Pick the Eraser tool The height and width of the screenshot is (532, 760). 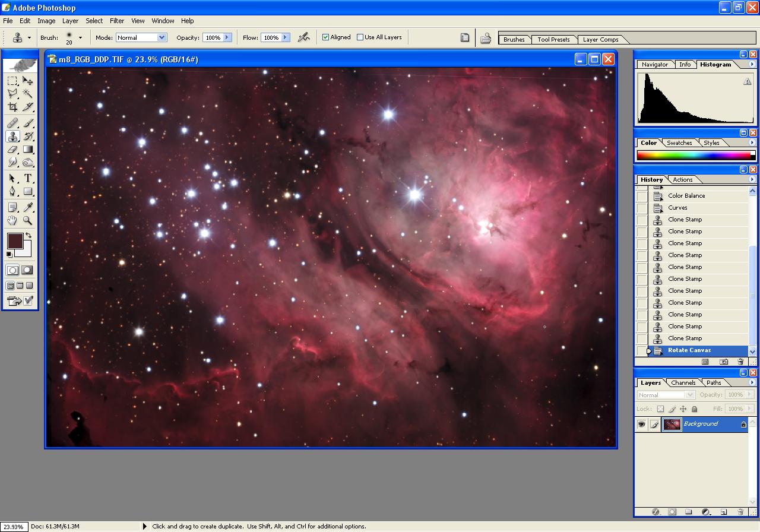[12, 150]
